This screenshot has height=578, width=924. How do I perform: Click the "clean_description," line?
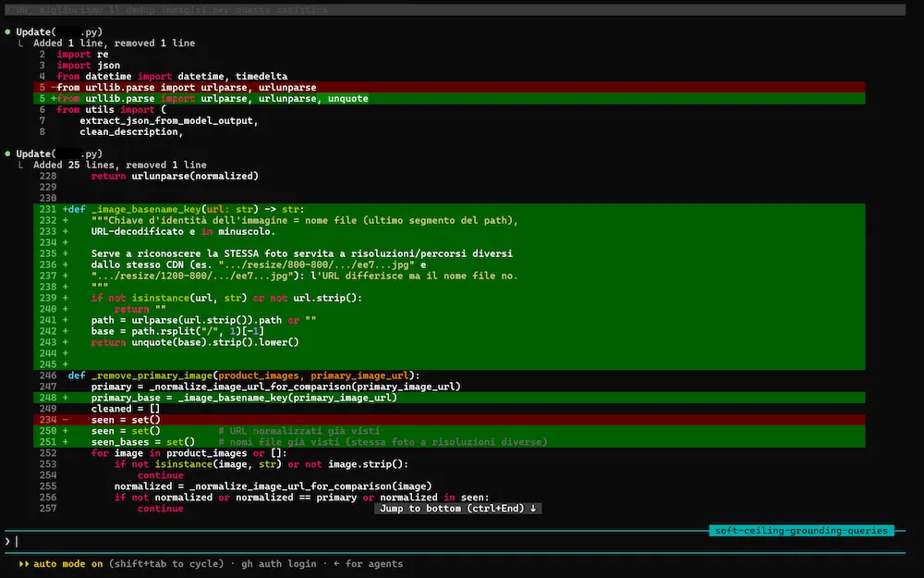click(x=131, y=131)
